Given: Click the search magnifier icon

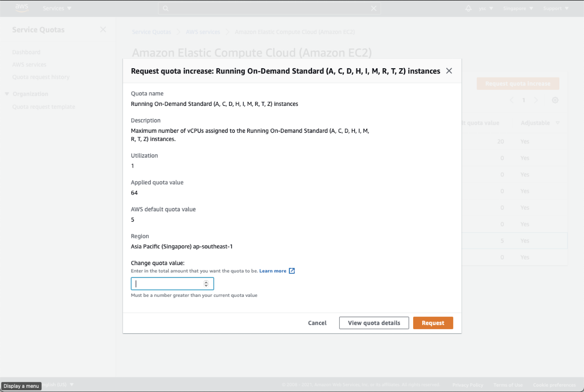Looking at the screenshot, I should 166,8.
